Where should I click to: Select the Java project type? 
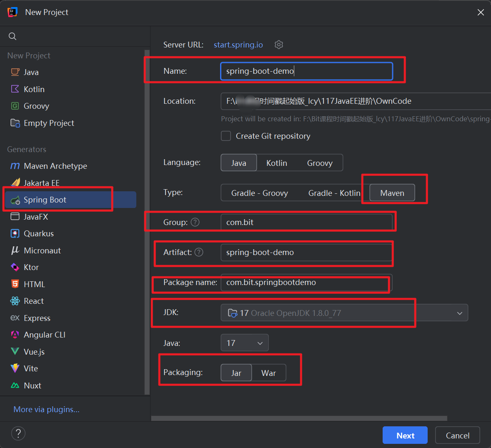tap(70, 72)
